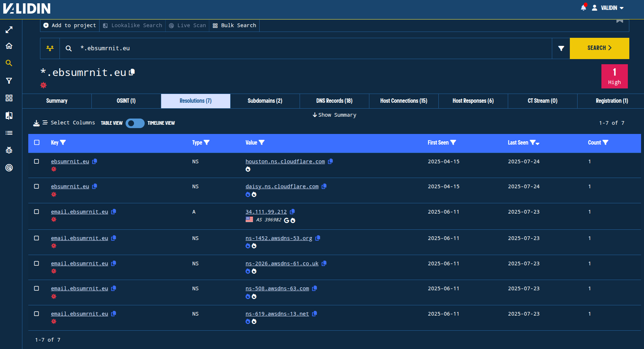Check the ns-2026.awsdns-61.co.uk row checkbox
This screenshot has width=644, height=349.
tap(36, 263)
